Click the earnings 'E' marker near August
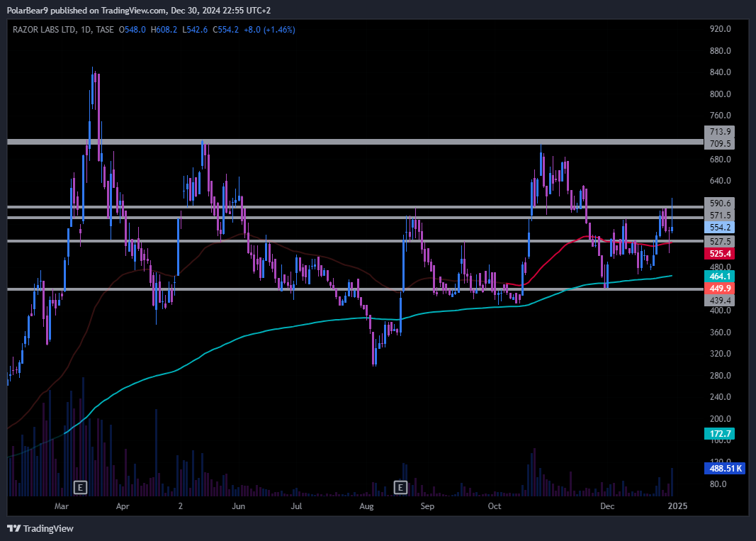Screen dimensions: 756x541 [x=401, y=487]
